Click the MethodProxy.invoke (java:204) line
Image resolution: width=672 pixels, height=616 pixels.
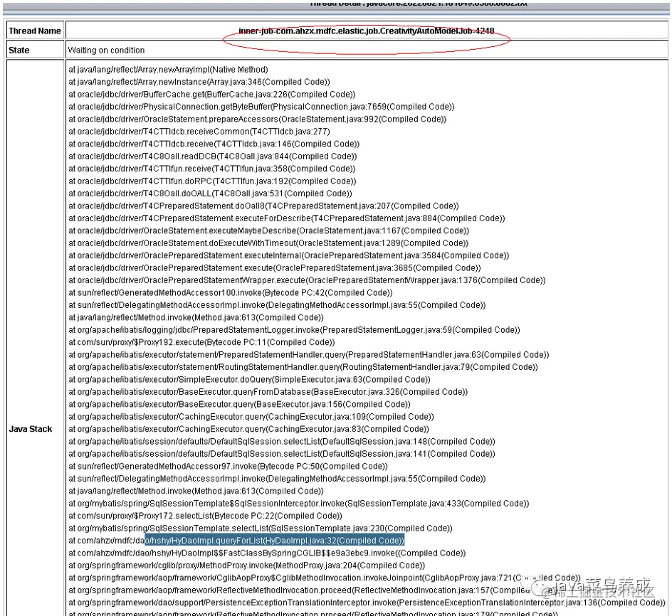click(x=247, y=566)
